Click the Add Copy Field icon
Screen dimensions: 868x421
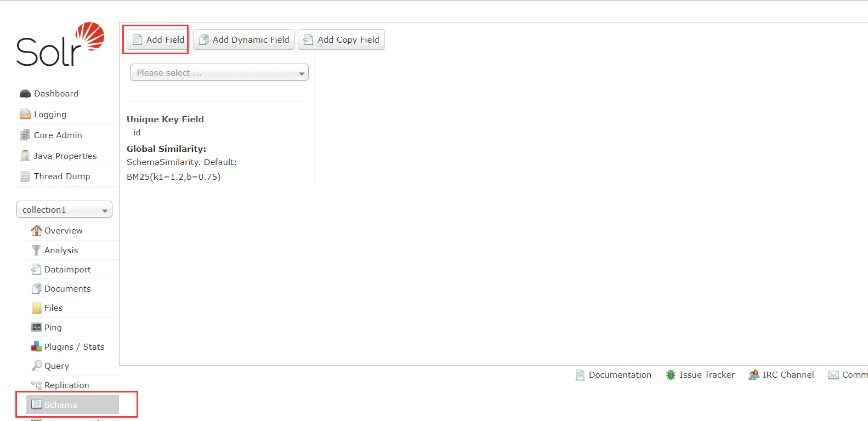point(309,39)
